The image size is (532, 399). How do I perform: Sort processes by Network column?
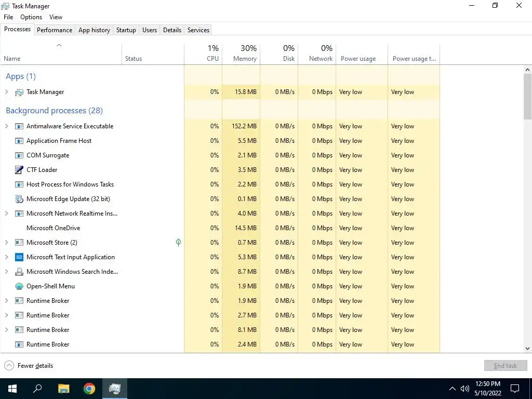click(x=317, y=54)
